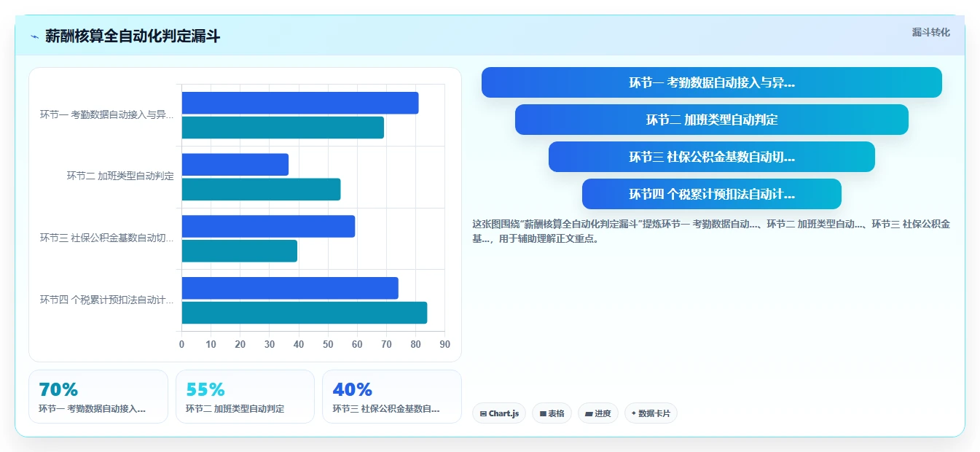Open the 40% stat card

tap(392, 397)
